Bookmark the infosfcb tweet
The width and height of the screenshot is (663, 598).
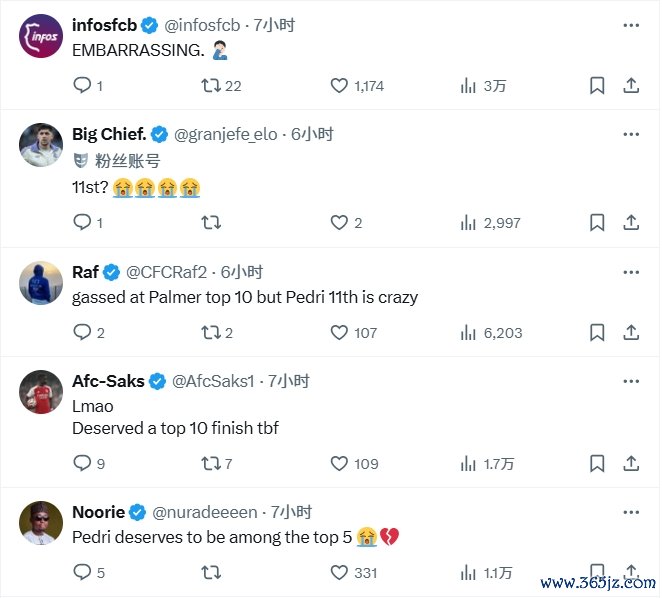coord(597,86)
